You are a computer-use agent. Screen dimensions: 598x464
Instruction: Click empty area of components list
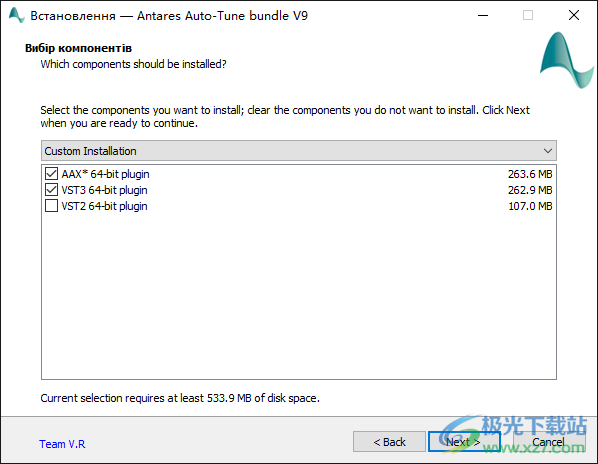point(299,297)
